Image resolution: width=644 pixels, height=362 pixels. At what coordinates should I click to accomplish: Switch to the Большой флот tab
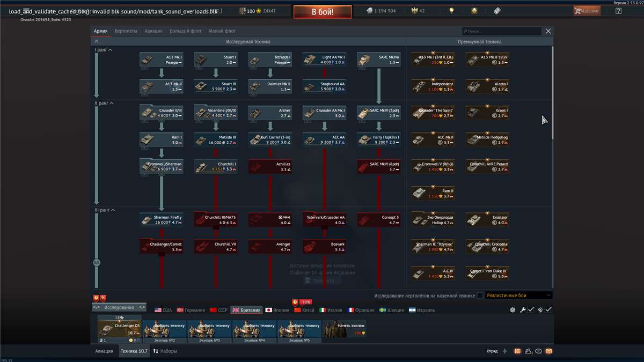185,31
